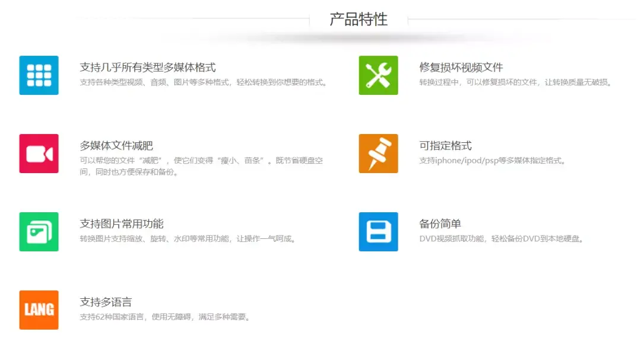Click the green wrench and screwdriver repair icon
The width and height of the screenshot is (641, 364).
[x=378, y=75]
